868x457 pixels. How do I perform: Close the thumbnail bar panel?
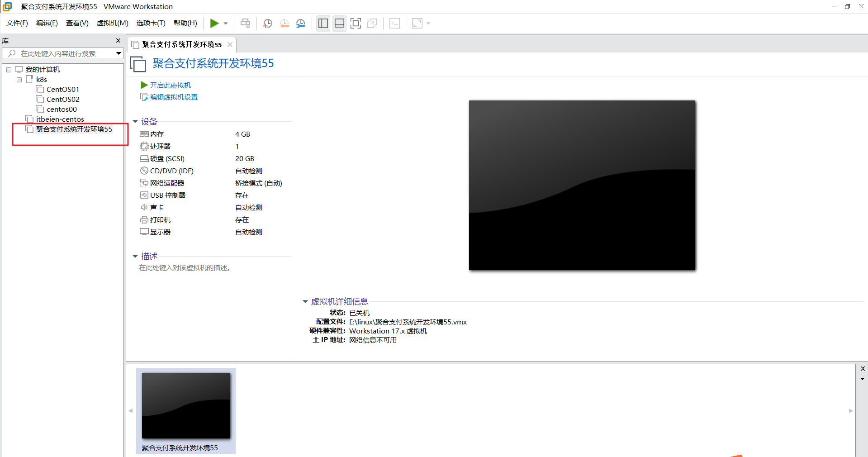tap(863, 369)
